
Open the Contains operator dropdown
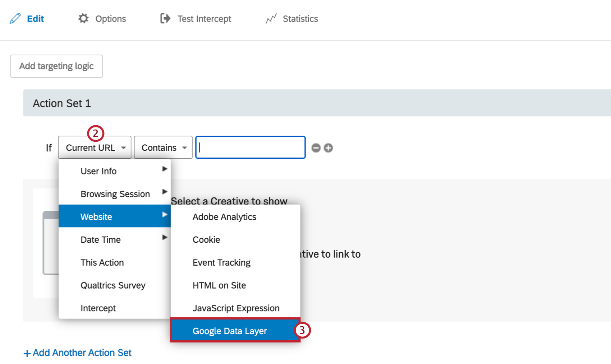[x=163, y=147]
